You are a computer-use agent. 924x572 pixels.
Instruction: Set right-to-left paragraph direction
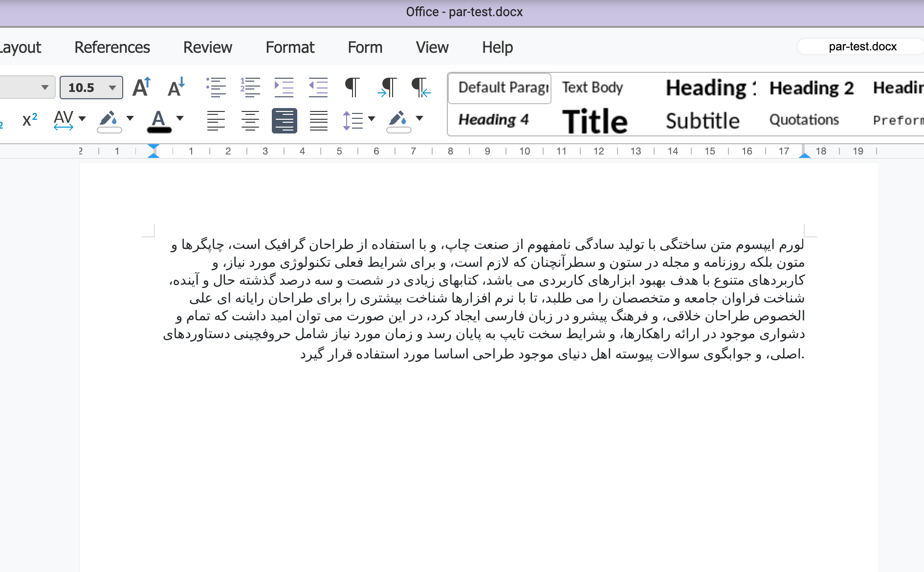pyautogui.click(x=421, y=88)
